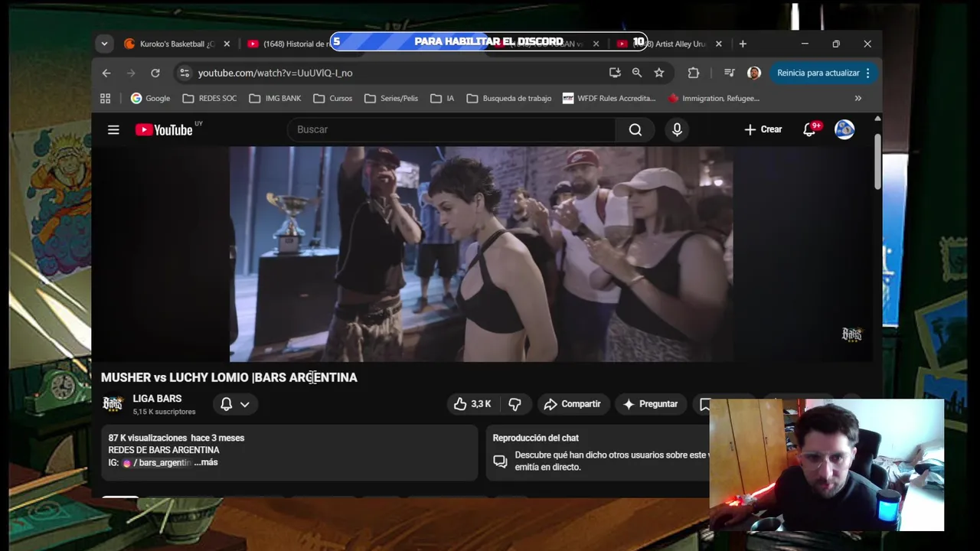Open the LIGA BARS channel name
Image resolution: width=980 pixels, height=551 pixels.
coord(157,399)
